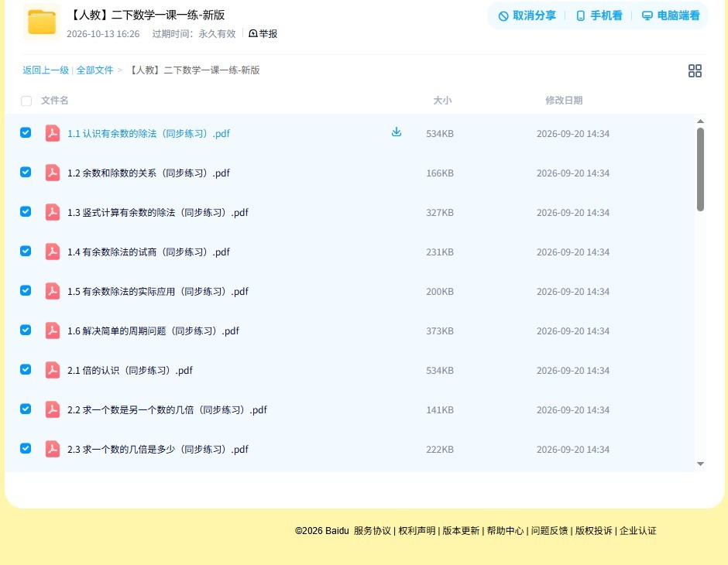Open file 1.2 余数和除数的关系（同步练习）.pdf
This screenshot has height=565, width=728.
149,173
